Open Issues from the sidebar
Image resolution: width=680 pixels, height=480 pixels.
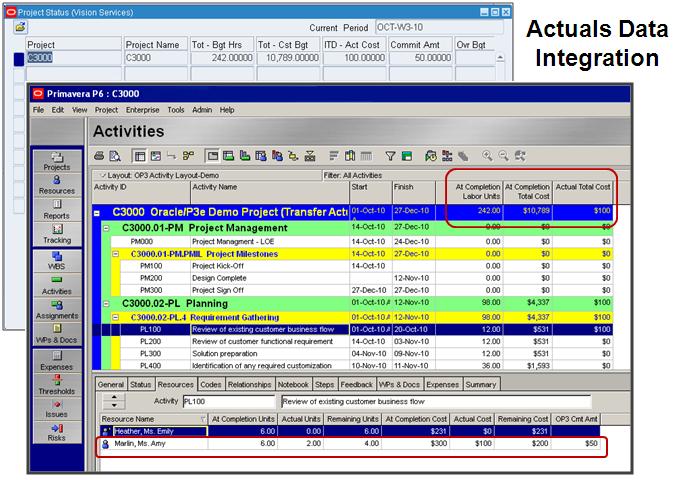click(x=57, y=409)
